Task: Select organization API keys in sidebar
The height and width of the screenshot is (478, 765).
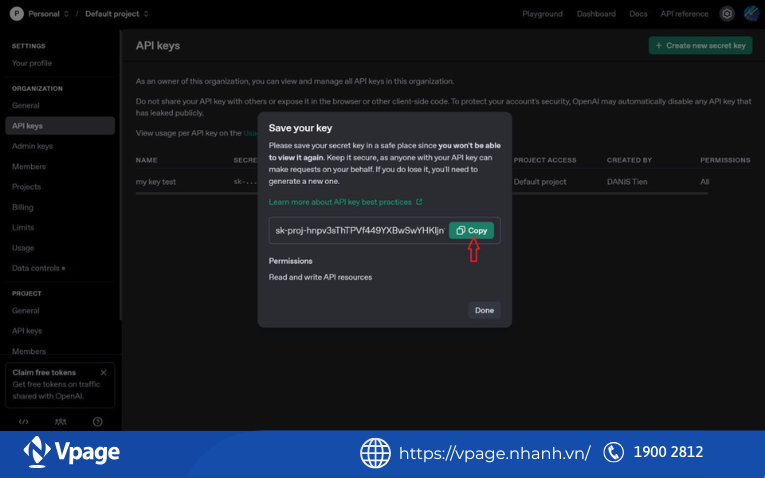Action: (x=60, y=126)
